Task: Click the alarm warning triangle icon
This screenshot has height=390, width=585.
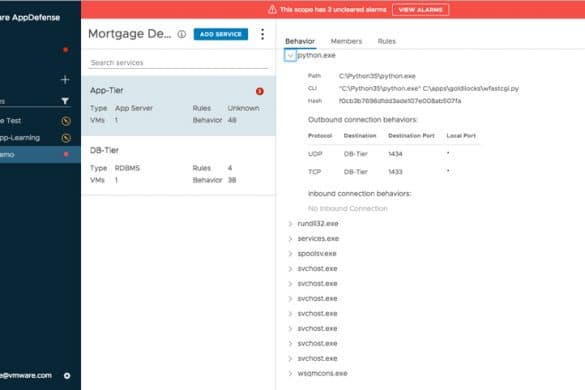Action: (x=272, y=9)
